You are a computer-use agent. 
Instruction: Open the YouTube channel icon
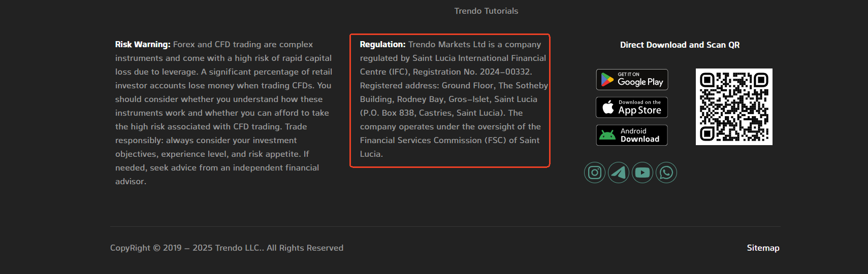[642, 173]
